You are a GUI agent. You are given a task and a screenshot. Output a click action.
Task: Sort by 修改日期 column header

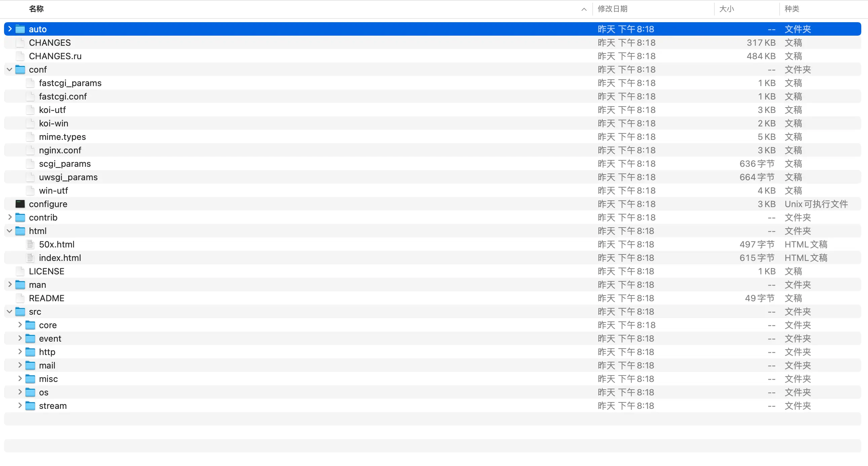tap(612, 9)
